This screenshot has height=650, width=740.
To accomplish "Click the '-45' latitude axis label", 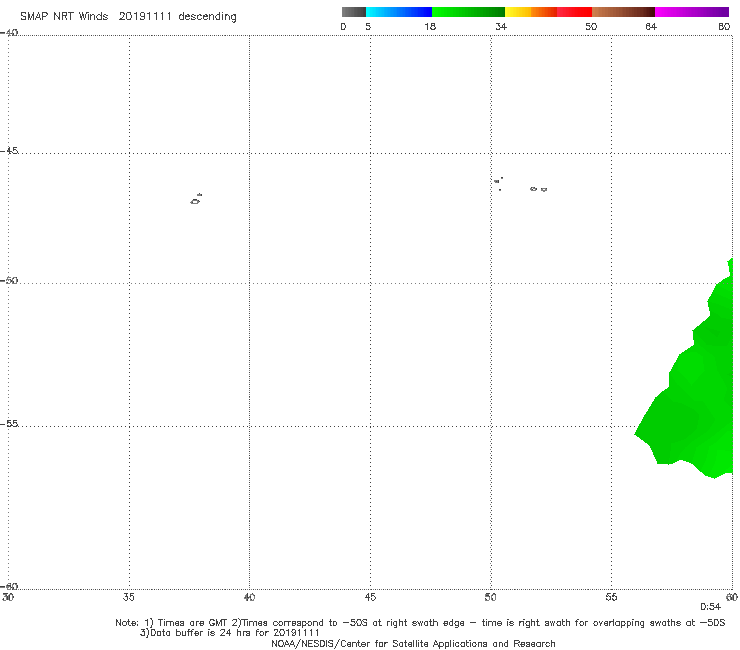I will coord(9,151).
